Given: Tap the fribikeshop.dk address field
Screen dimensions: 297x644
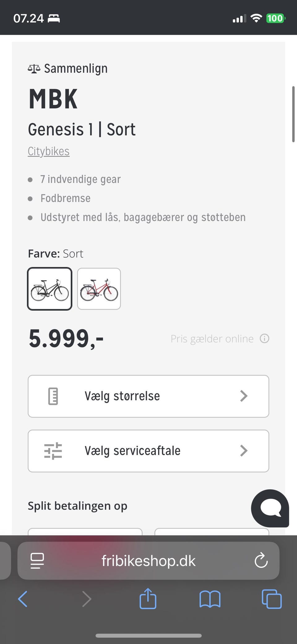Looking at the screenshot, I should tap(148, 561).
